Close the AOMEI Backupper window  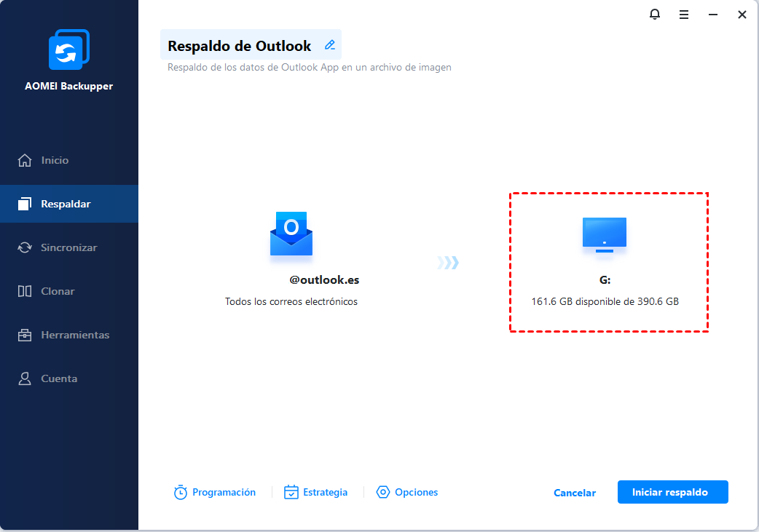(742, 15)
